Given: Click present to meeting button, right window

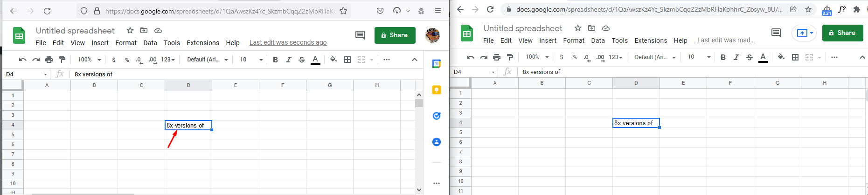Looking at the screenshot, I should pyautogui.click(x=804, y=33).
